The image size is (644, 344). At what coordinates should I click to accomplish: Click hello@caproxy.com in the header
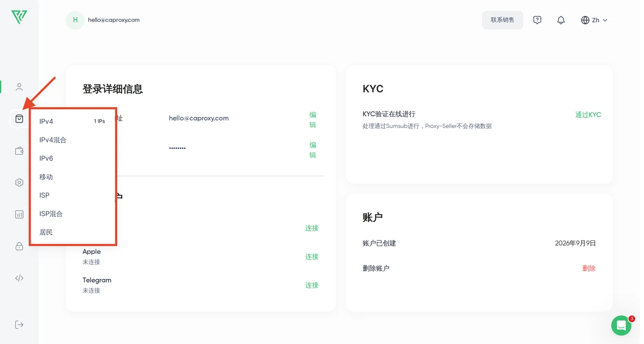[x=114, y=20]
